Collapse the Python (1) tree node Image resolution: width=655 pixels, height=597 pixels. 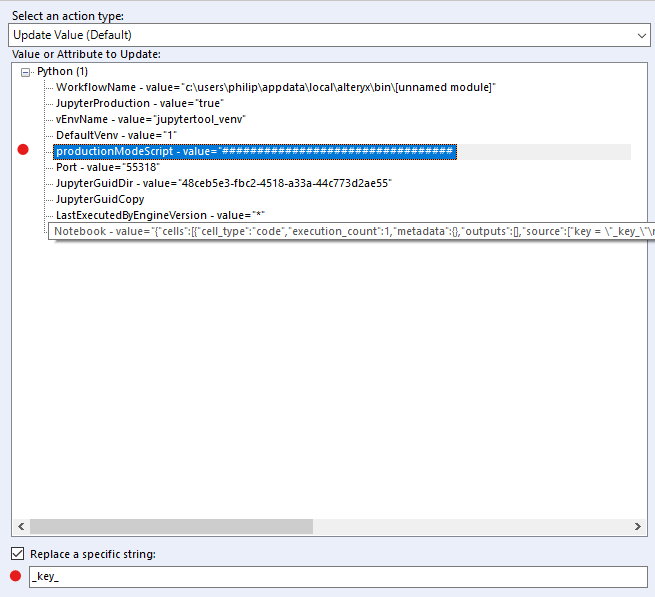(x=25, y=72)
